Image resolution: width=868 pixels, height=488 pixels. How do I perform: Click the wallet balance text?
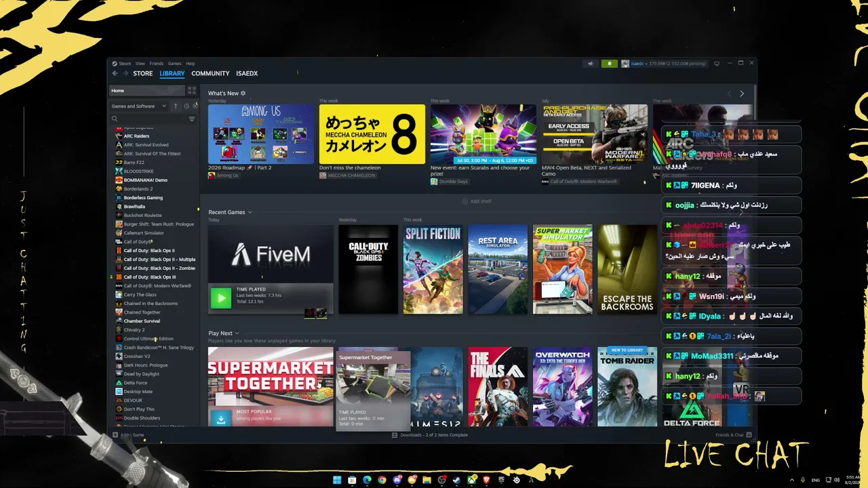[678, 64]
